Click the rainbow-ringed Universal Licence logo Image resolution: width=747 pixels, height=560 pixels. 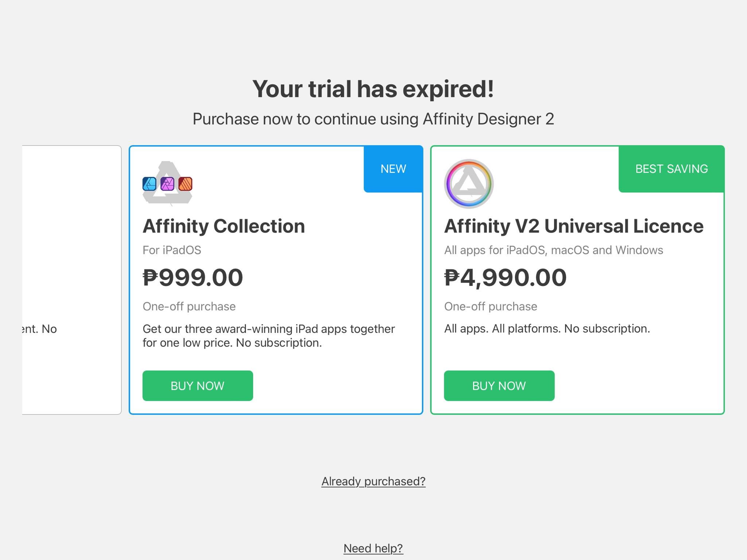point(469,184)
